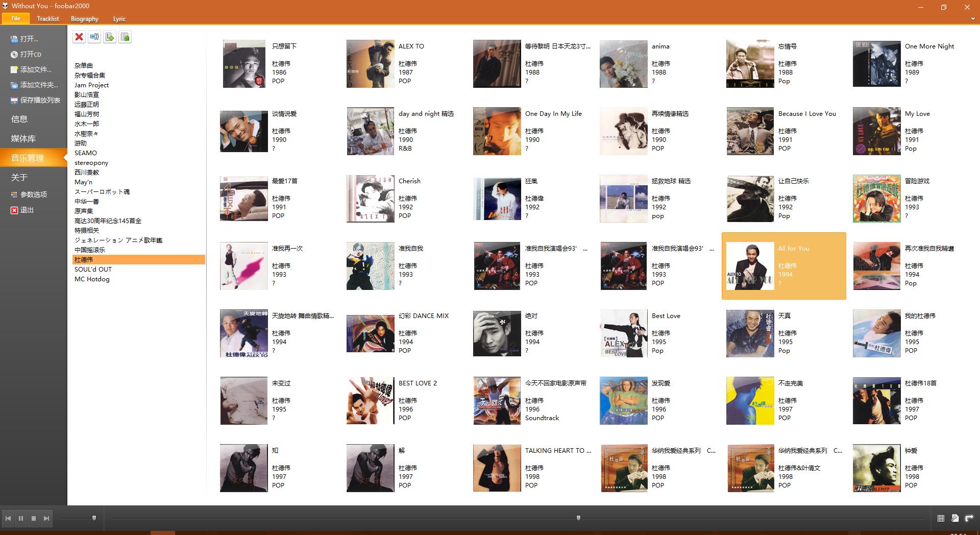Viewport: 980px width, 535px height.
Task: Select the 影山浩宣 playlist
Action: [87, 94]
